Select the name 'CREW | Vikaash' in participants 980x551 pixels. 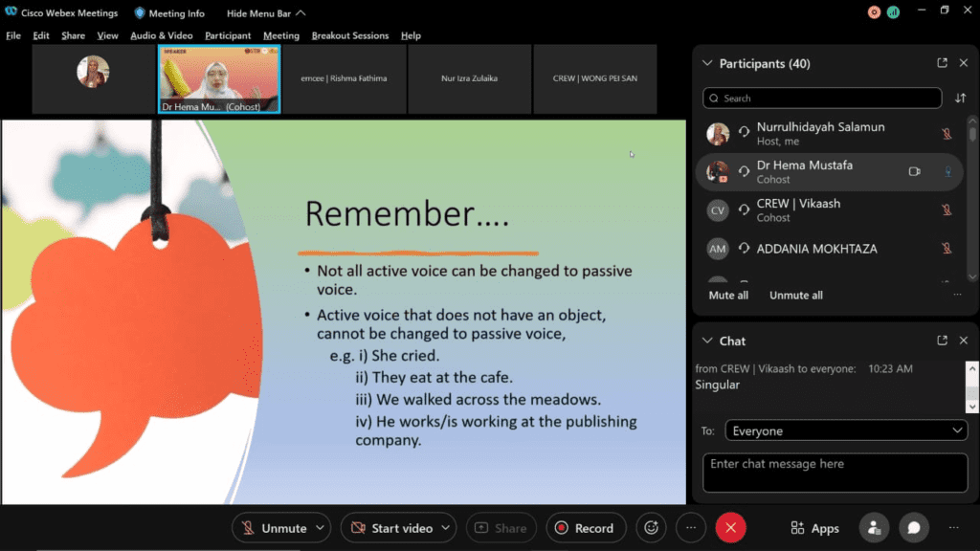pos(798,204)
